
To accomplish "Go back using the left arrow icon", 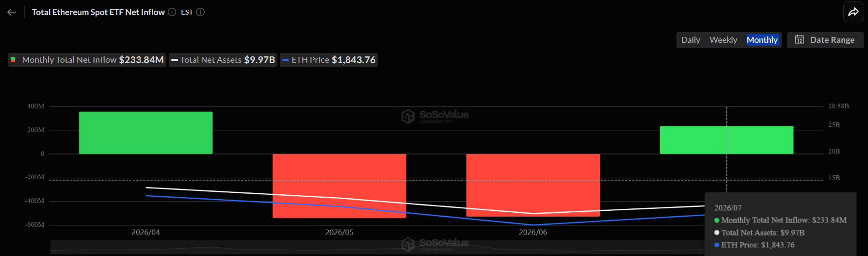I will pos(12,12).
